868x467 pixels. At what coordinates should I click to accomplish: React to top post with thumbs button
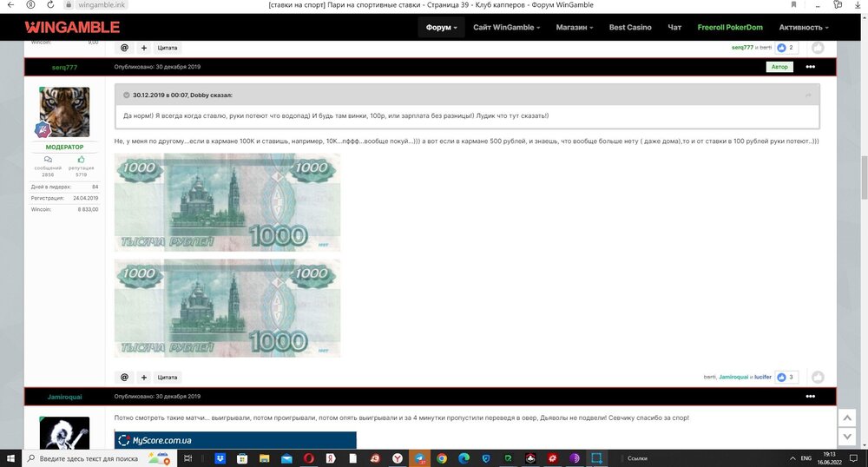click(x=818, y=48)
